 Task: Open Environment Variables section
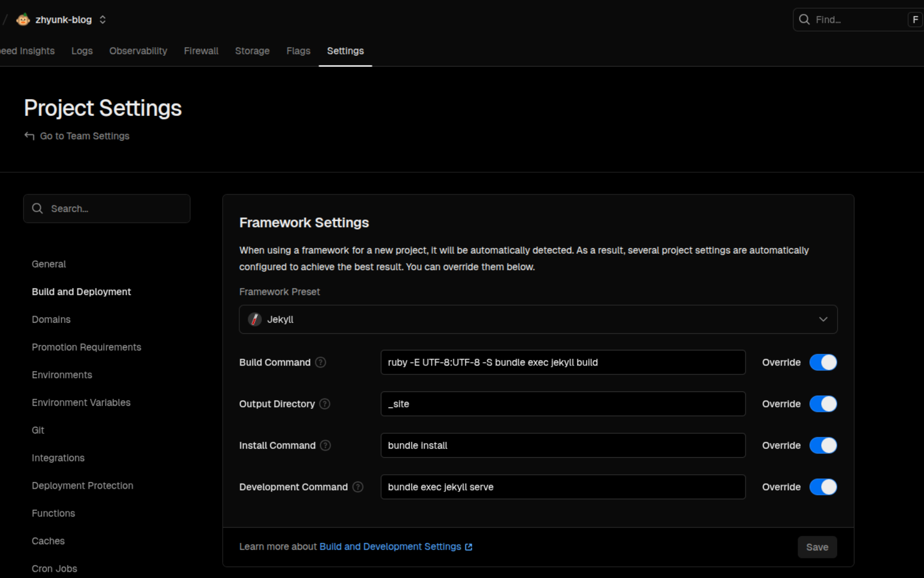pos(81,403)
